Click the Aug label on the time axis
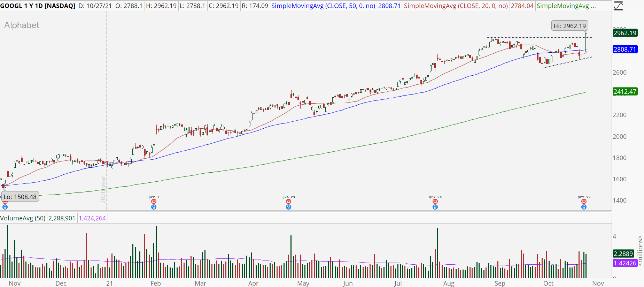 click(x=449, y=283)
